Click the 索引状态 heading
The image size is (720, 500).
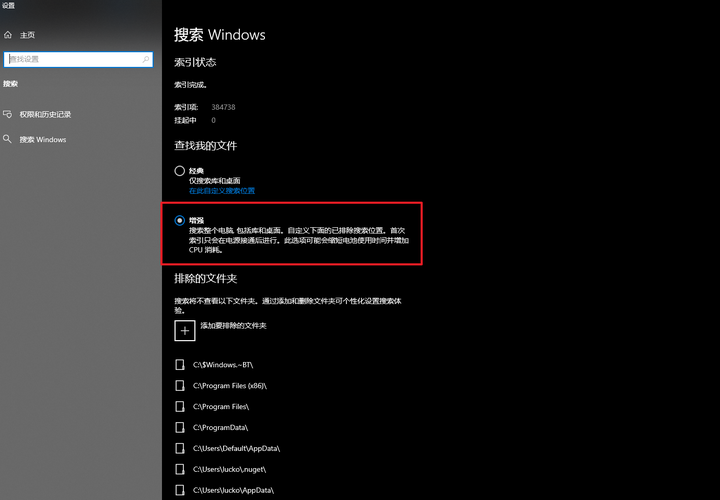[195, 62]
